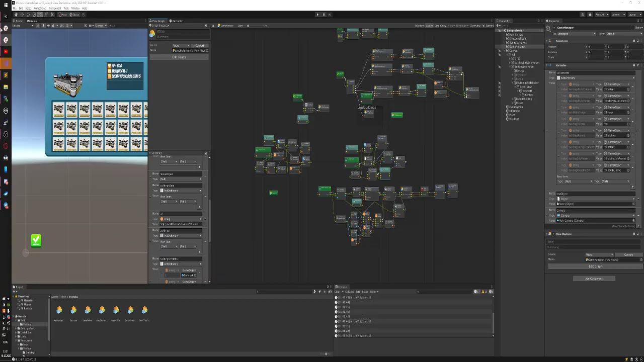Click Convert in Flow Machine component
Screen dimensions: 644x362
pyautogui.click(x=629, y=254)
